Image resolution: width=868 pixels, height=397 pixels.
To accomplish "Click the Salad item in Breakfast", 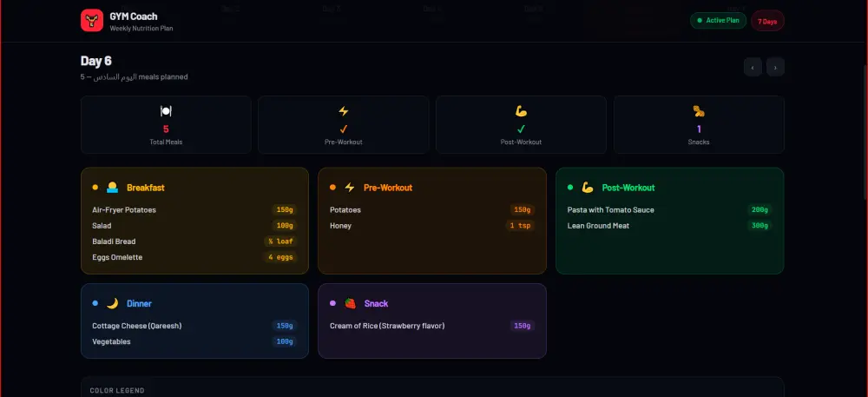I will pyautogui.click(x=102, y=226).
